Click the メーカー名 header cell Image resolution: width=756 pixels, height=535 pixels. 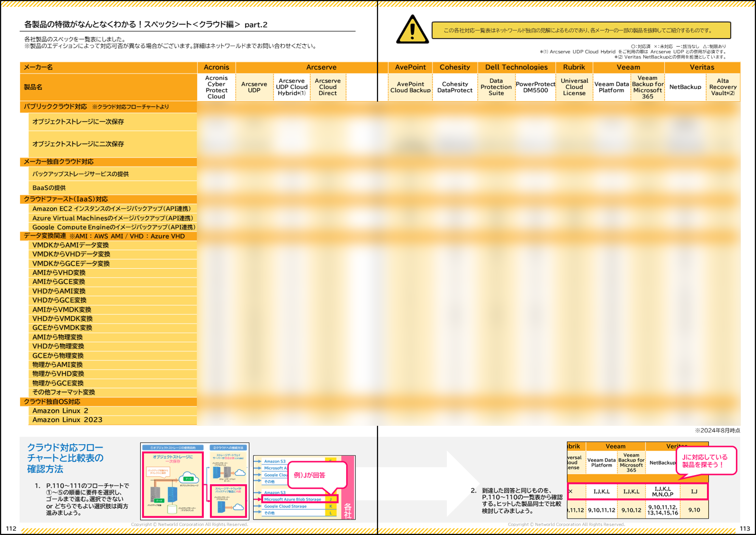108,67
